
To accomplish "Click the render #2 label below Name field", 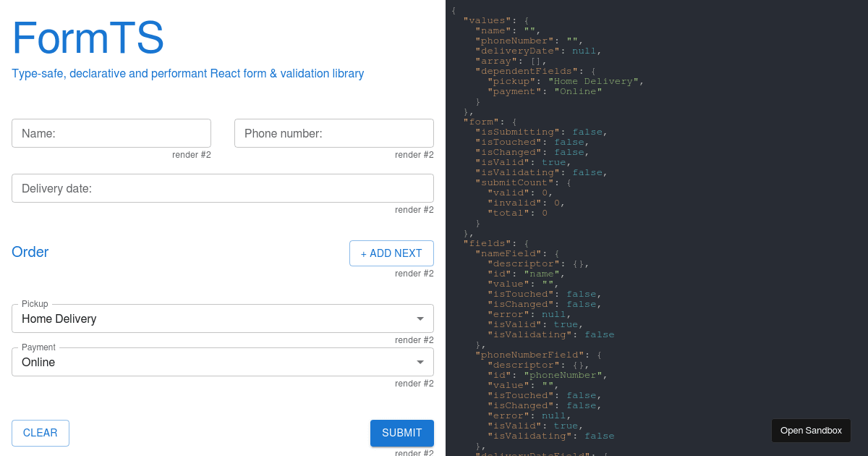I will point(191,154).
